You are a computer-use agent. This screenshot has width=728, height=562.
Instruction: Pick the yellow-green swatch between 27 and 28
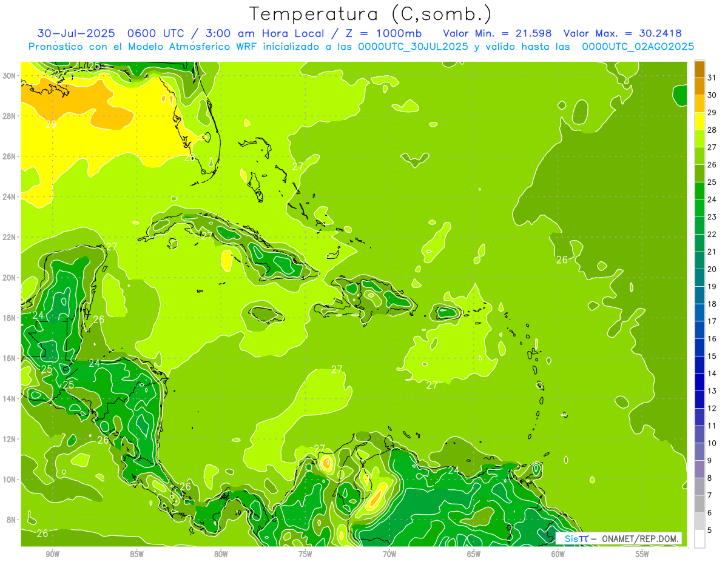(x=700, y=138)
